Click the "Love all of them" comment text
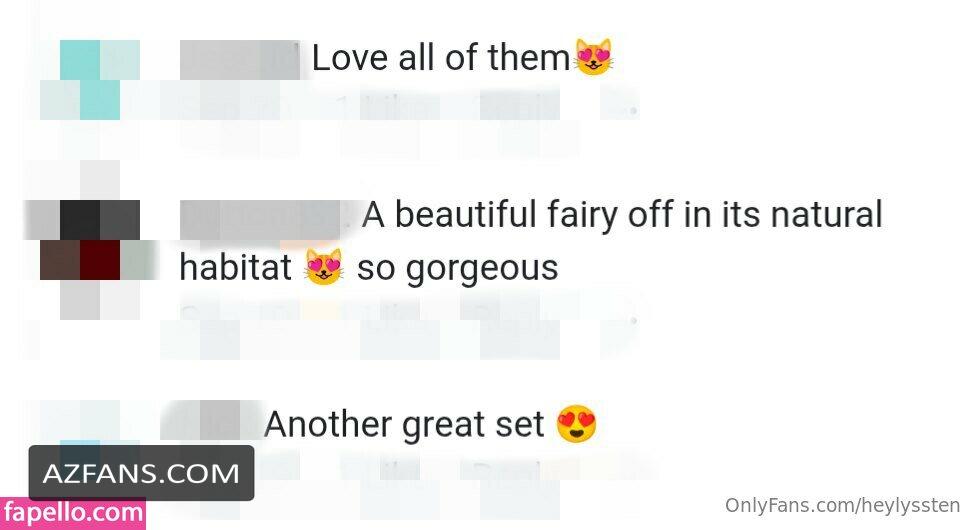Viewport: 974px width, 530px height. 440,58
